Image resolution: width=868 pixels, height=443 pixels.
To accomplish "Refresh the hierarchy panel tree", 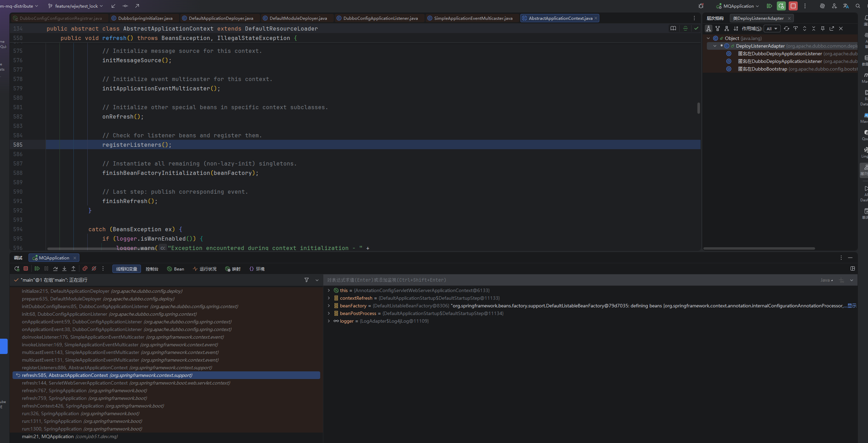I will point(787,29).
